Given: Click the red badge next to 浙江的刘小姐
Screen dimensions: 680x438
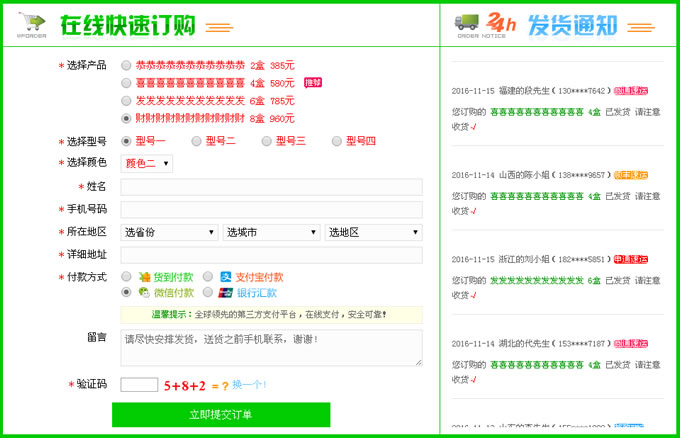Looking at the screenshot, I should tap(631, 259).
